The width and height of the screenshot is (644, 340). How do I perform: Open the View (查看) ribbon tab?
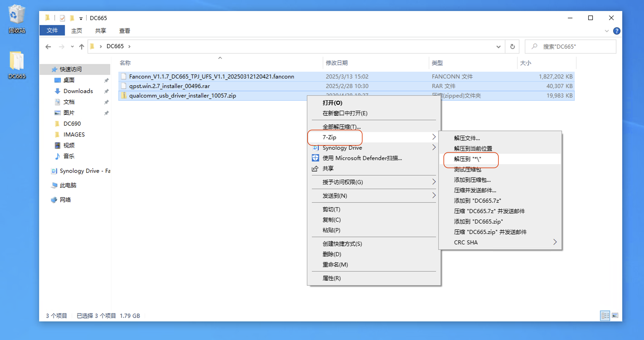click(x=124, y=31)
